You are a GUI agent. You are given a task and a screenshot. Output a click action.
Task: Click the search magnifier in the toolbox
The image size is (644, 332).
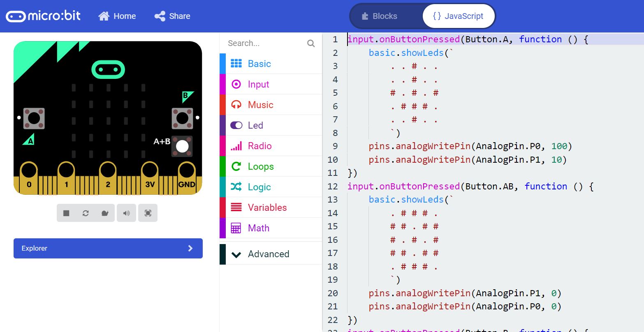pyautogui.click(x=311, y=43)
